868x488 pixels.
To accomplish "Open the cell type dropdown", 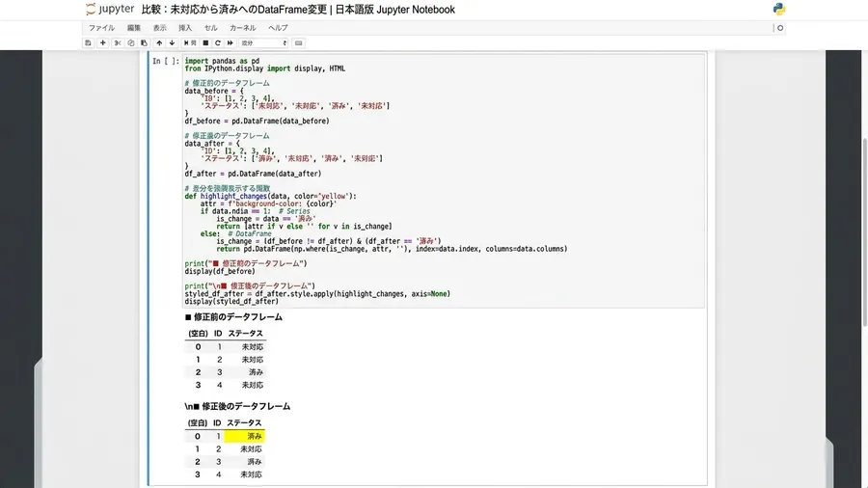I will point(263,42).
